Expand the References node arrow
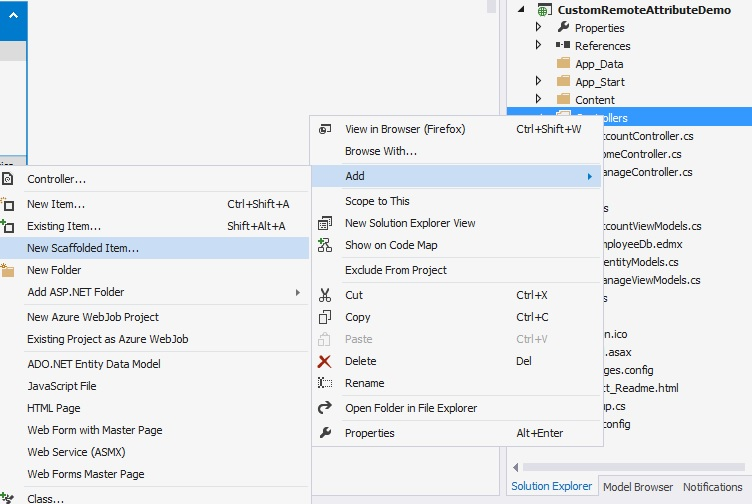Viewport: 752px width, 504px height. [539, 46]
